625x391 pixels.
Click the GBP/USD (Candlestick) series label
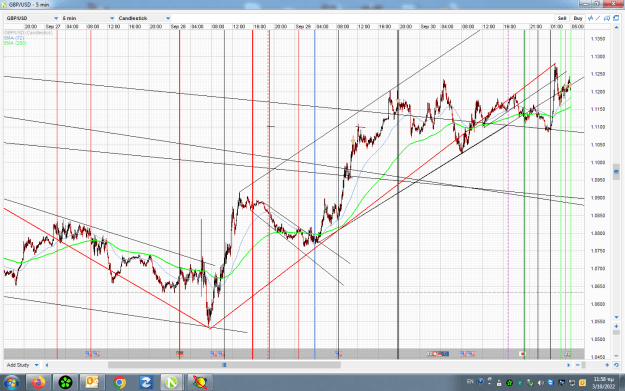pyautogui.click(x=28, y=33)
